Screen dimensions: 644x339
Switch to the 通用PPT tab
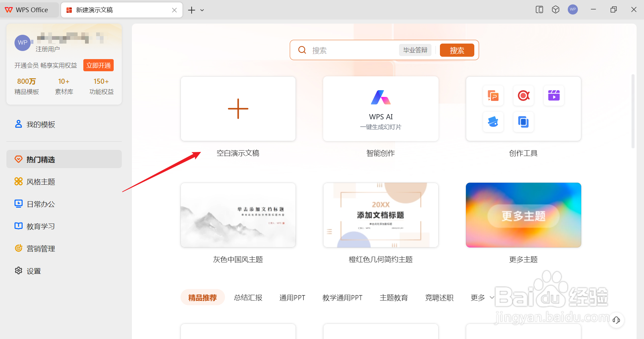click(292, 297)
